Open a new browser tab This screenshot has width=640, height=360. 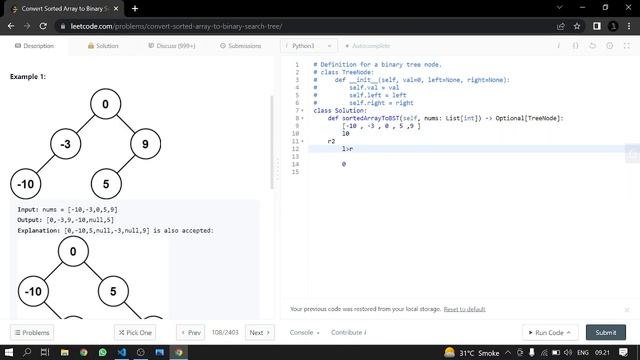point(135,9)
